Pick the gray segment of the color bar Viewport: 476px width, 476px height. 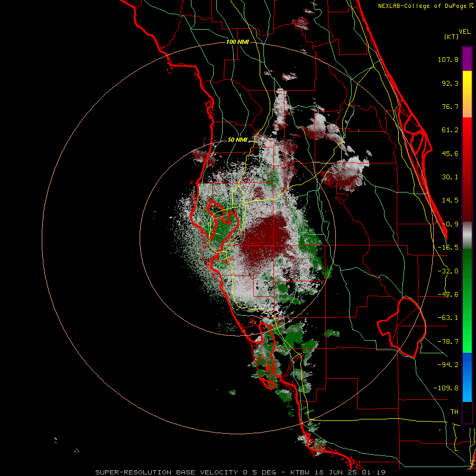pos(467,235)
